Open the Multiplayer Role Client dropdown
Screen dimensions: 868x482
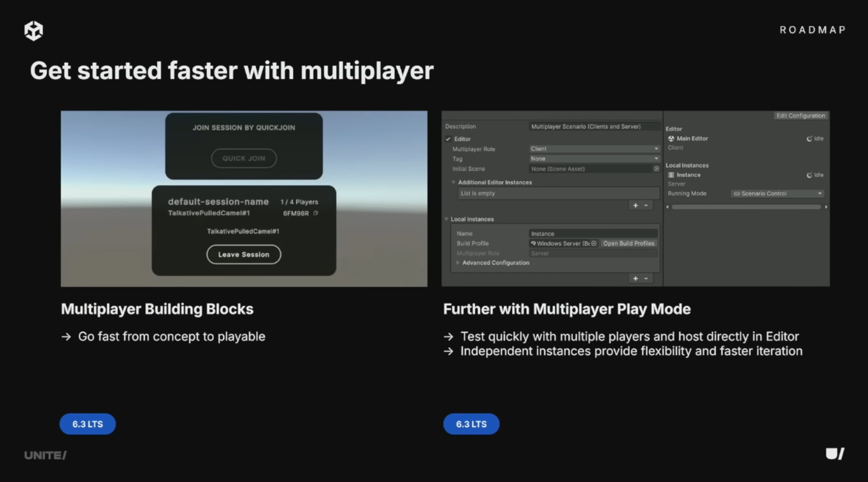tap(595, 149)
